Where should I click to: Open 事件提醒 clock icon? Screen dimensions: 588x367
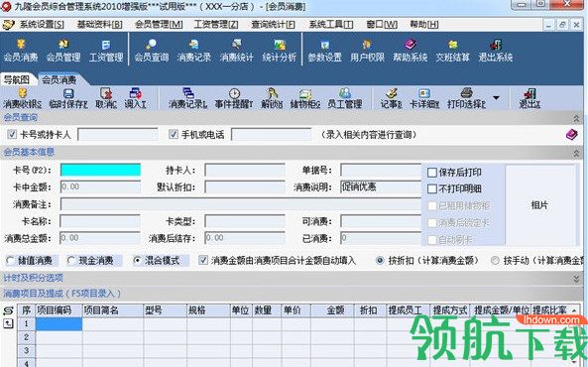(x=234, y=98)
